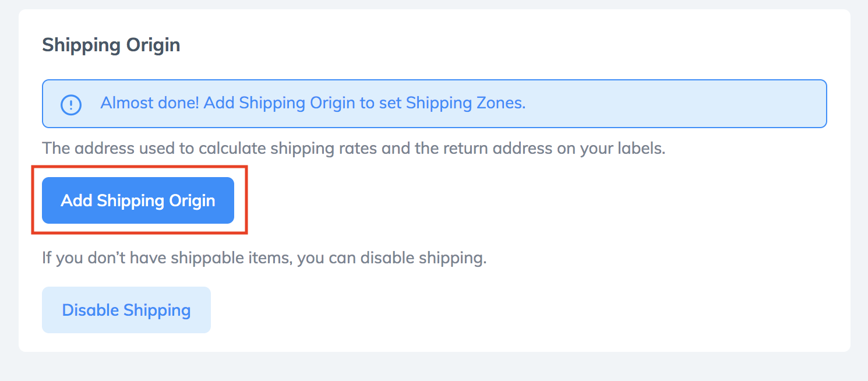Click the Add Shipping Origin button

tap(138, 200)
